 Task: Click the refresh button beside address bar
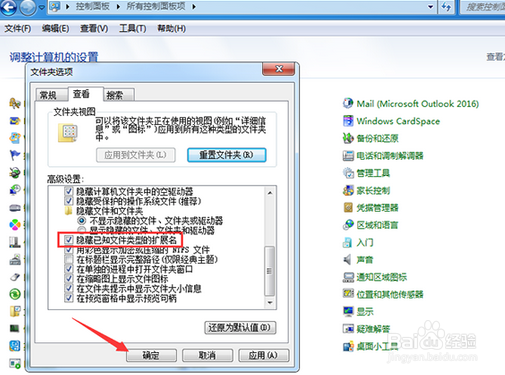[446, 7]
